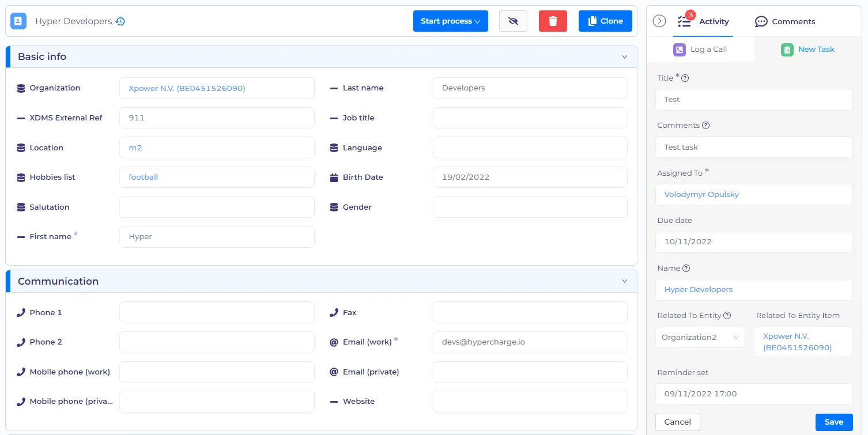Click the Language database icon
Viewport: 868px width, 435px height.
click(x=334, y=148)
